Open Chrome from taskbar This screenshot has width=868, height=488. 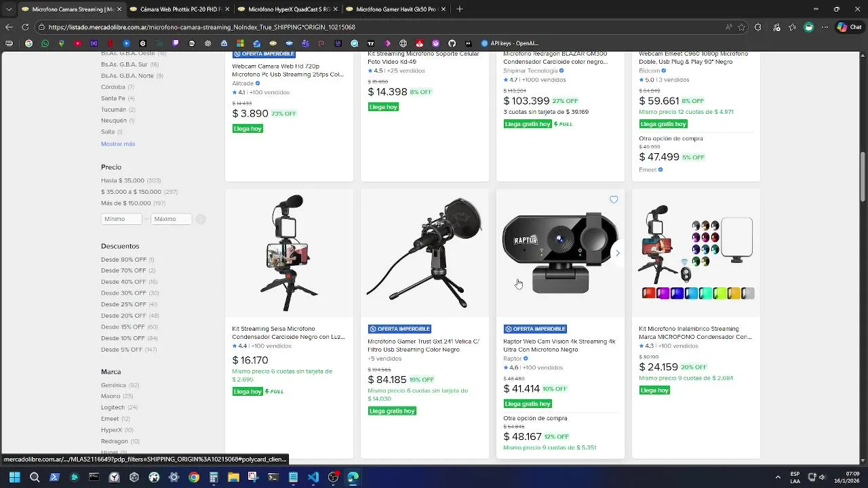point(194,477)
